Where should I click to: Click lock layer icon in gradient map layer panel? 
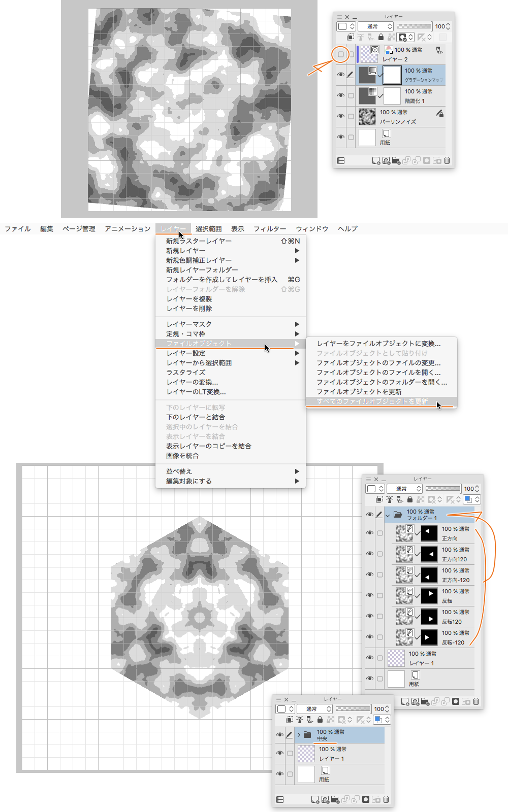[x=381, y=37]
